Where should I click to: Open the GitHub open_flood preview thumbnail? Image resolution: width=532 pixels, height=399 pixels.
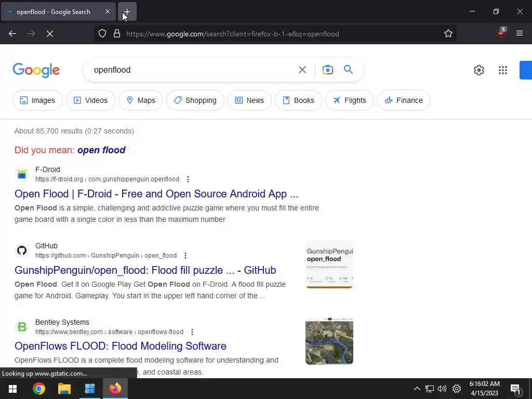(329, 264)
